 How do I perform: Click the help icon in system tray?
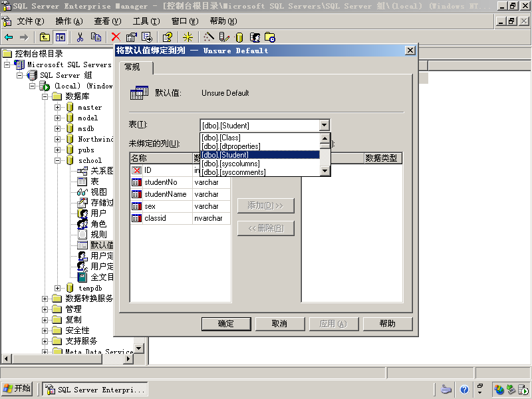pyautogui.click(x=464, y=390)
